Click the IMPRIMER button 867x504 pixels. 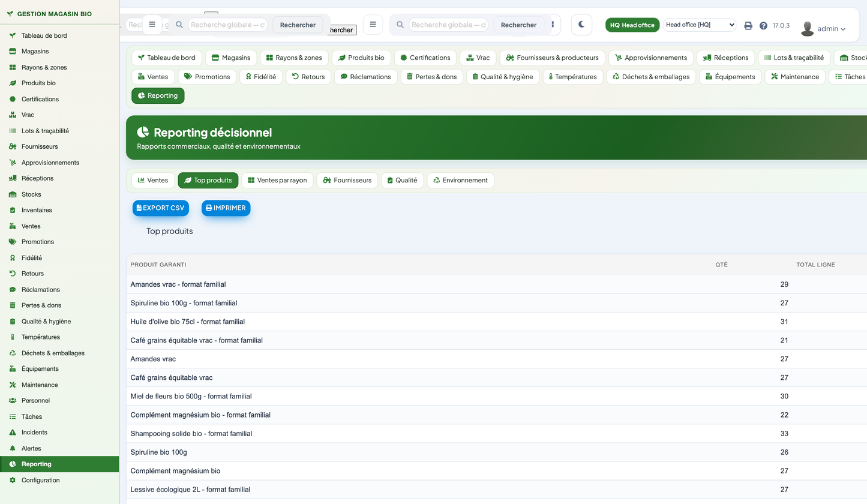[x=226, y=208]
